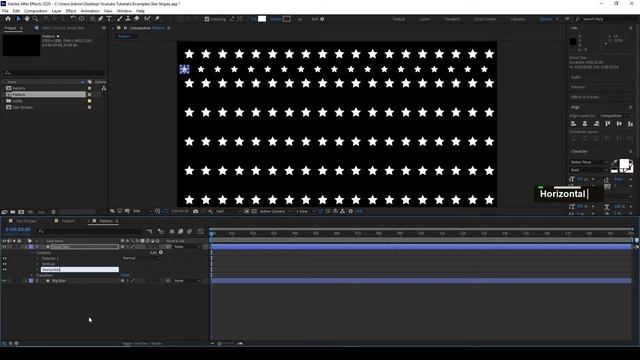
Task: Hide the Small Star layer eye
Action: [x=4, y=247]
